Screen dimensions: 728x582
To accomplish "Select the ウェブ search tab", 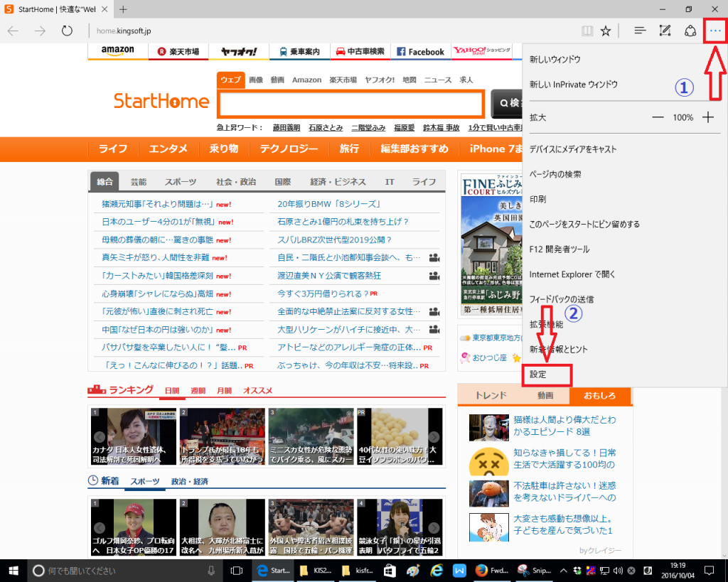I will coord(231,80).
